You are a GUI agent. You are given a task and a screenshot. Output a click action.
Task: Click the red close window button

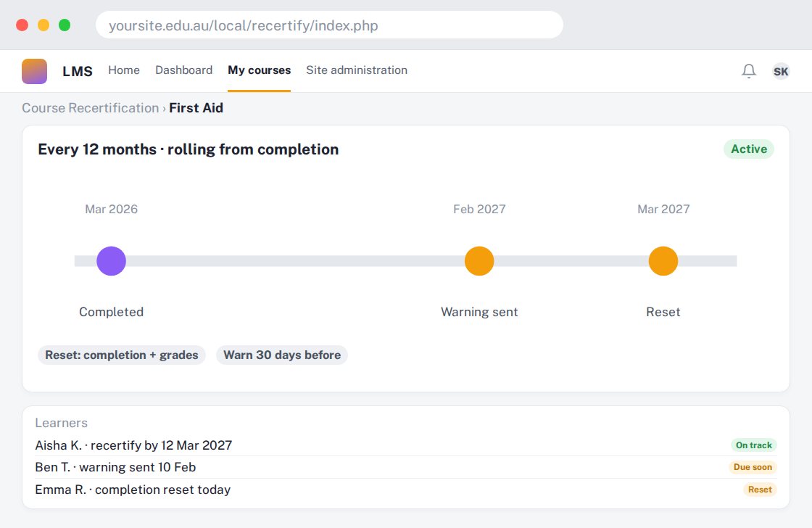22,25
